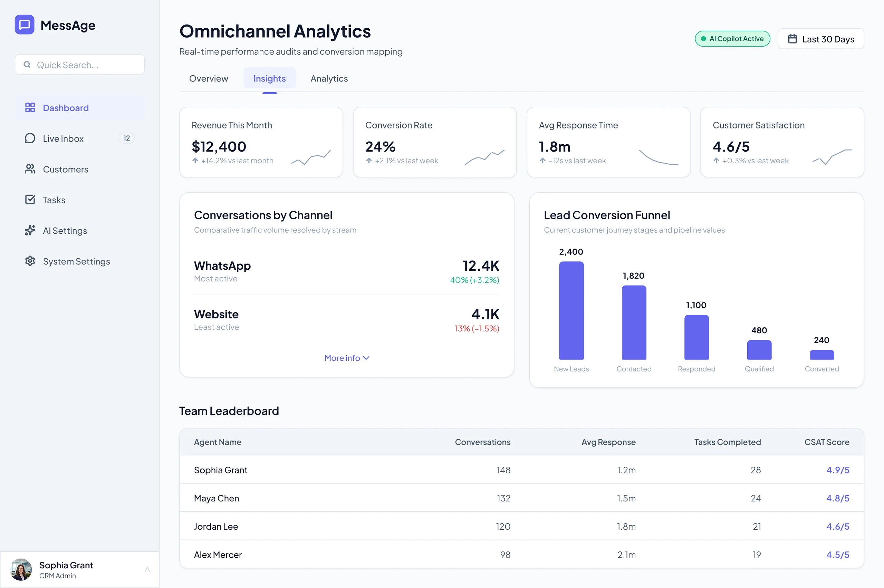The height and width of the screenshot is (588, 884).
Task: Click the System Settings gear icon
Action: 30,261
